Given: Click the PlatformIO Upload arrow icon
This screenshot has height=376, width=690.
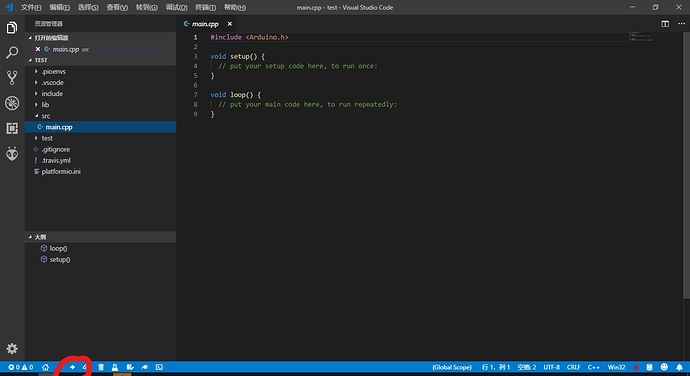Looking at the screenshot, I should [73, 367].
